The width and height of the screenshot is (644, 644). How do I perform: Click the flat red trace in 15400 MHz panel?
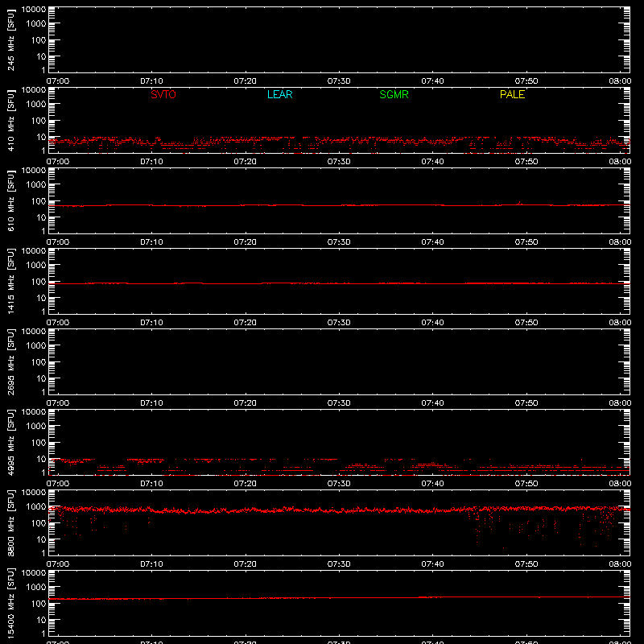click(x=339, y=598)
